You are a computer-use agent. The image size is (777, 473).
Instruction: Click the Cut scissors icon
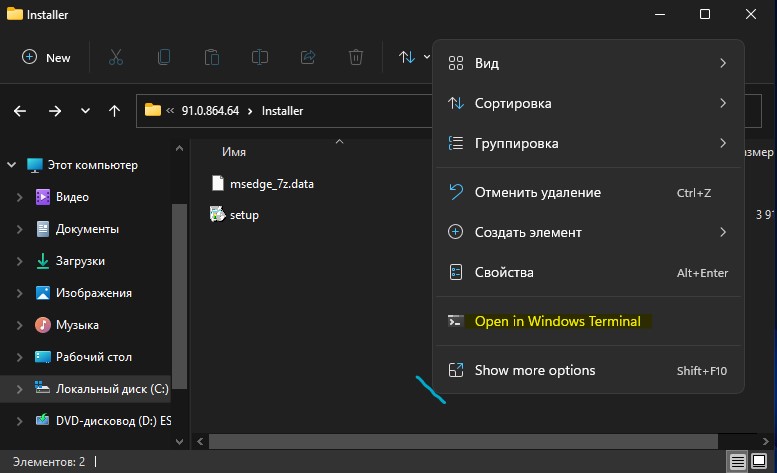pos(115,57)
